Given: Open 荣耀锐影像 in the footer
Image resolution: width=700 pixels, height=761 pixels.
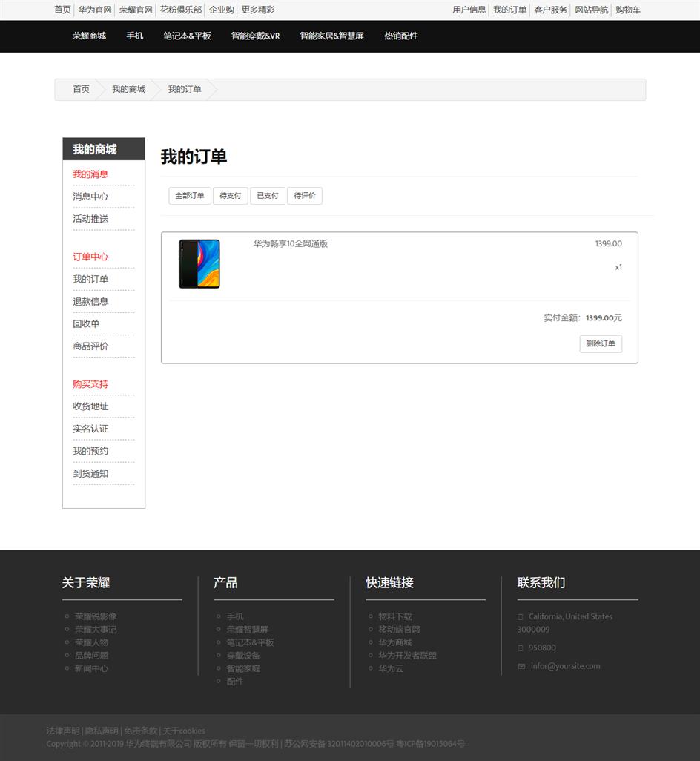Looking at the screenshot, I should click(x=96, y=616).
